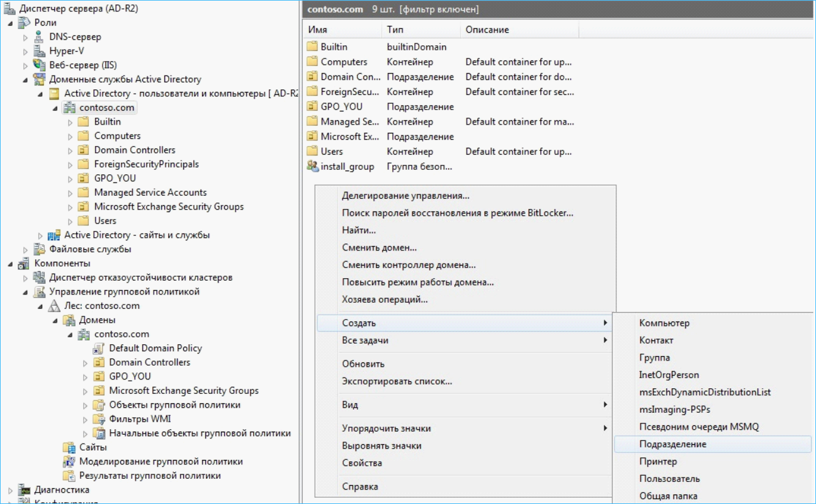This screenshot has width=816, height=504.
Task: Click the Файловые службы icon
Action: (x=39, y=249)
